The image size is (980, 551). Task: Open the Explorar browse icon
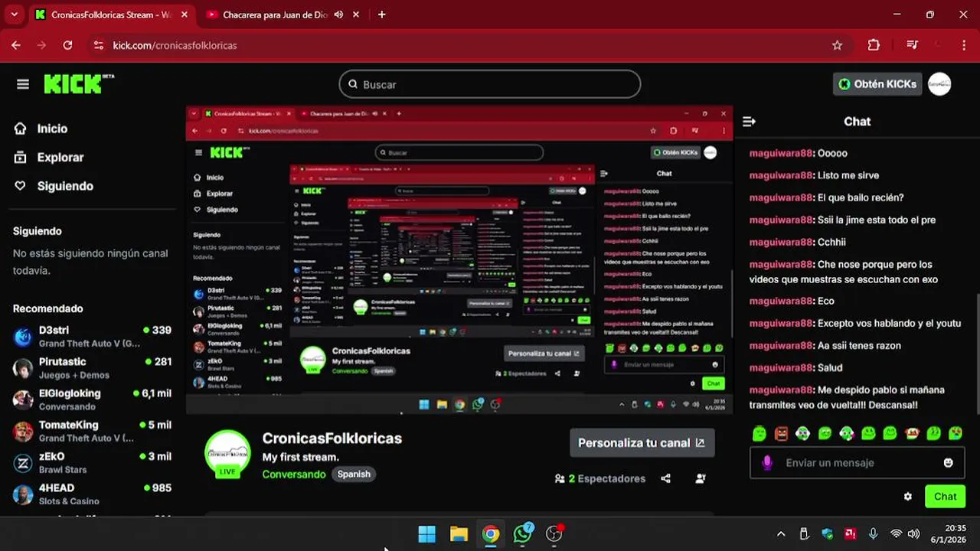(x=21, y=157)
